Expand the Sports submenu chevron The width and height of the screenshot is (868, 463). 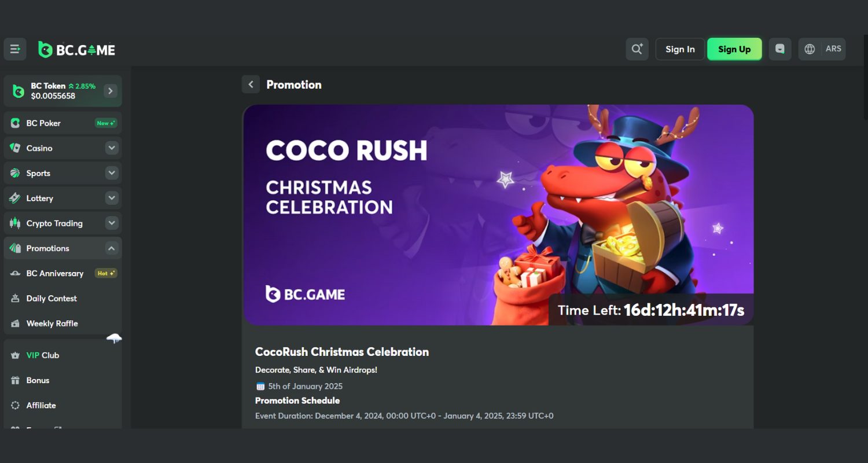point(112,173)
